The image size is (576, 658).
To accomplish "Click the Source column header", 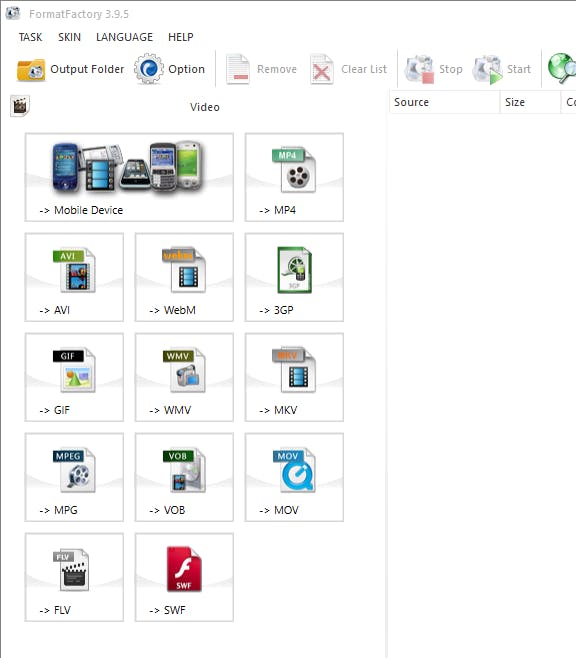I will [x=445, y=102].
